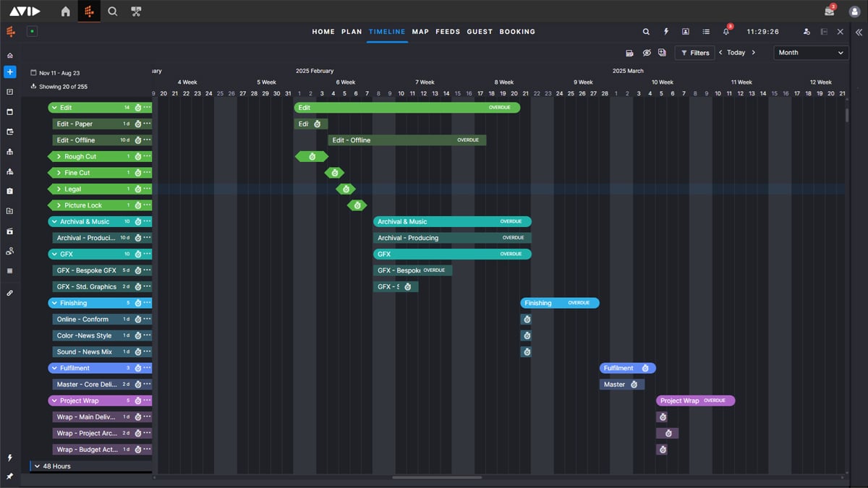
Task: Click the list view icon in header
Action: point(705,32)
